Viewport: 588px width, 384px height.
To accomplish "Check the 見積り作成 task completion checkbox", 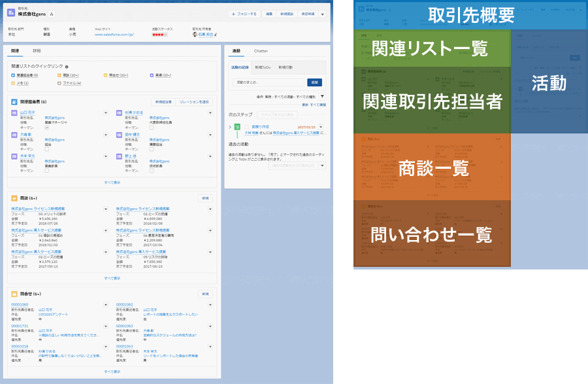I will click(247, 127).
